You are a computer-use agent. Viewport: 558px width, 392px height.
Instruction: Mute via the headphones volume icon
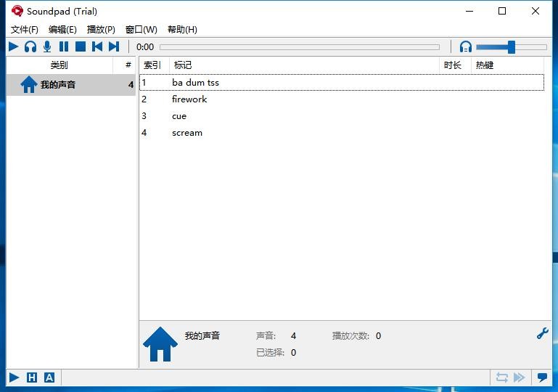[x=465, y=46]
